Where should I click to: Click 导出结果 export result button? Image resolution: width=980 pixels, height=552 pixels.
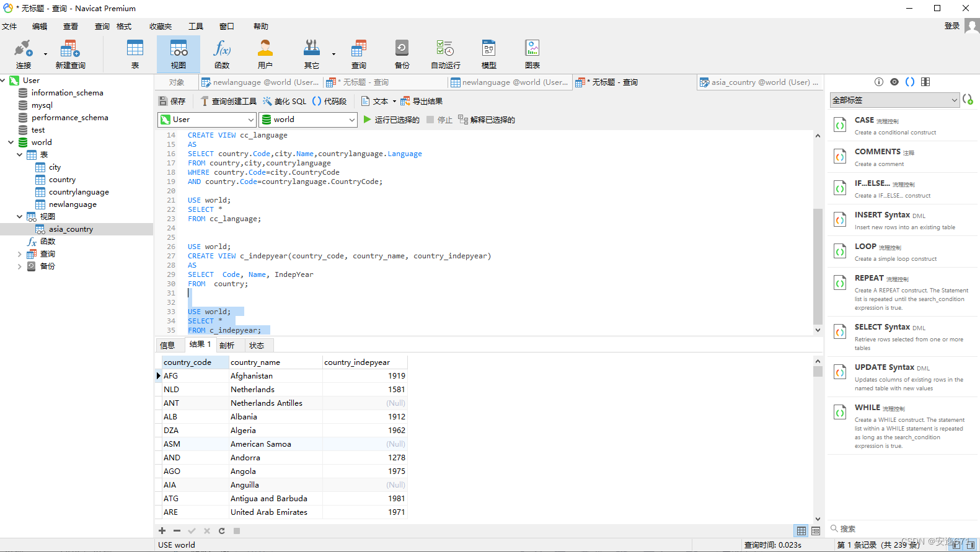tap(422, 101)
